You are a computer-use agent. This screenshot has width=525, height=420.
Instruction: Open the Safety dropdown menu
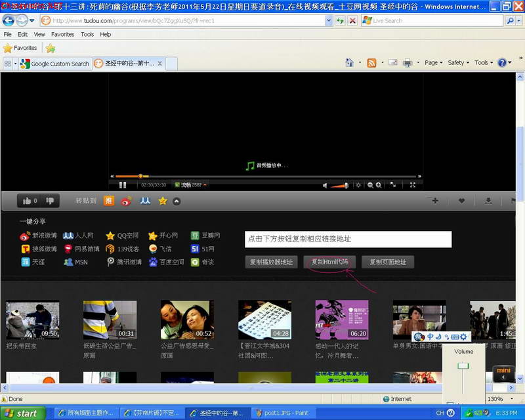(458, 62)
